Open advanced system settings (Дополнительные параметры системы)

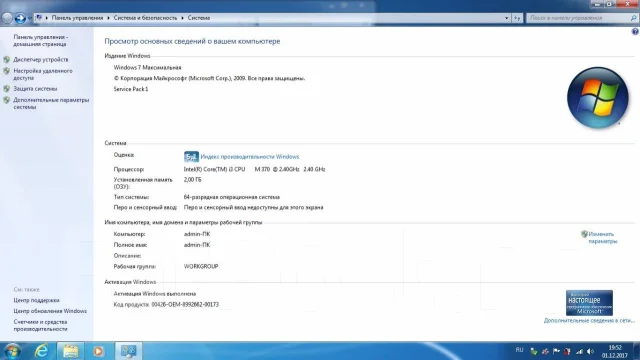click(x=51, y=103)
